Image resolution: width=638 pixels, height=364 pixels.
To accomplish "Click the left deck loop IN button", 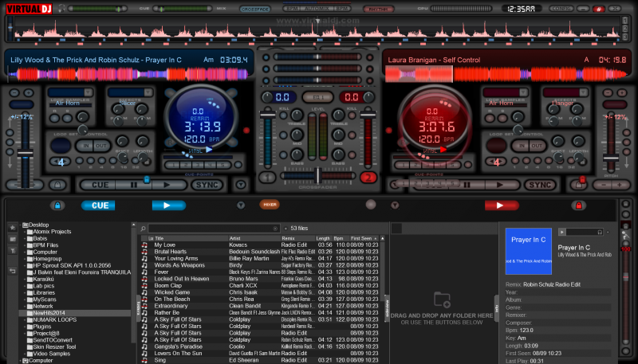I will [86, 146].
